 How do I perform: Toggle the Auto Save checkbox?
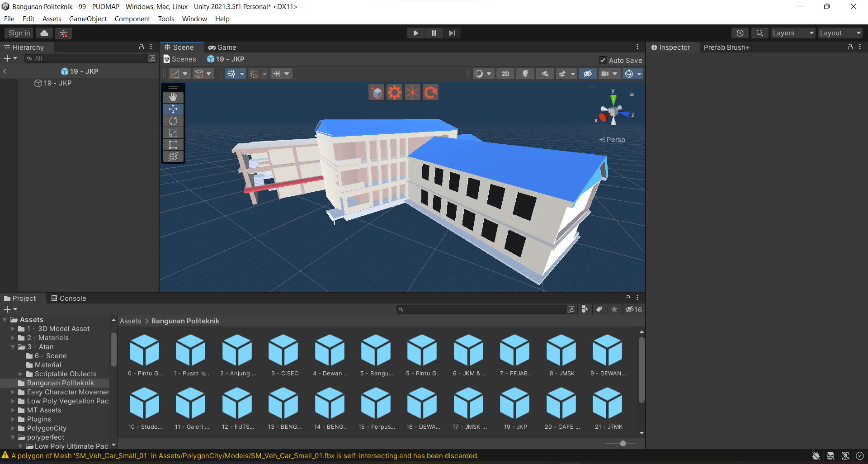603,60
